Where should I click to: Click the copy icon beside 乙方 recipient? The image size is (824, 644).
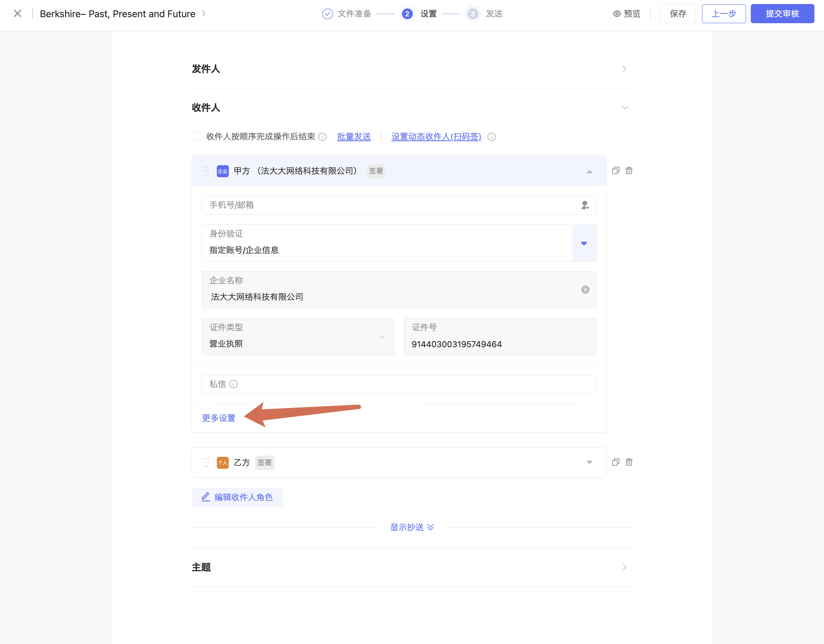(x=616, y=462)
